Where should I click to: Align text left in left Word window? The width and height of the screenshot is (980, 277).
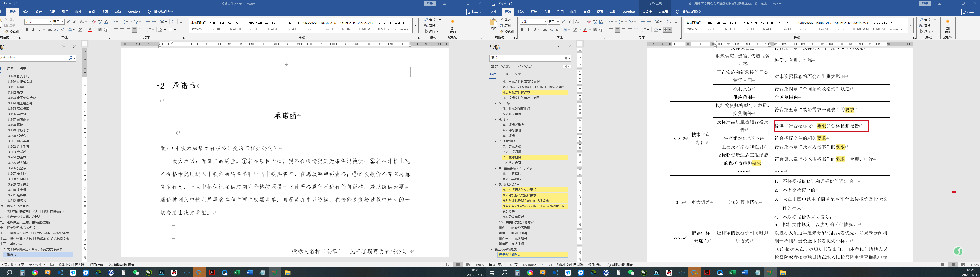(x=116, y=30)
